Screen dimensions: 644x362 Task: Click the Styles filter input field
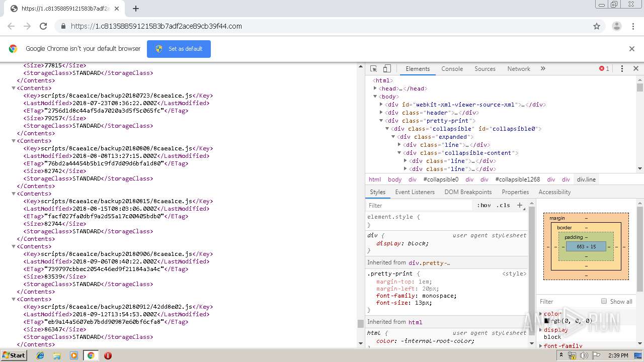click(x=420, y=205)
